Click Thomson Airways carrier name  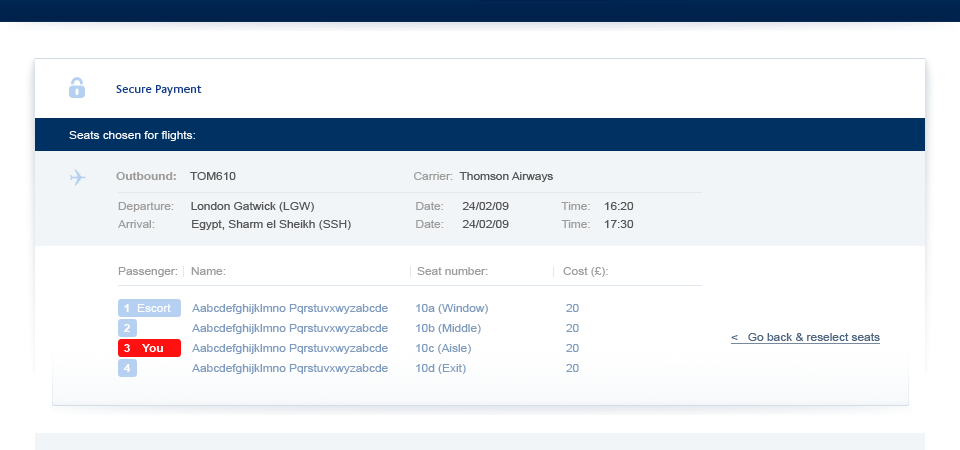[506, 176]
